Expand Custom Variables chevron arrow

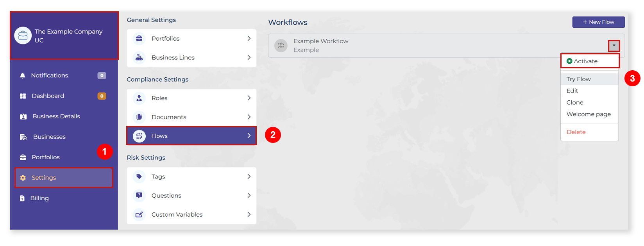coord(249,214)
